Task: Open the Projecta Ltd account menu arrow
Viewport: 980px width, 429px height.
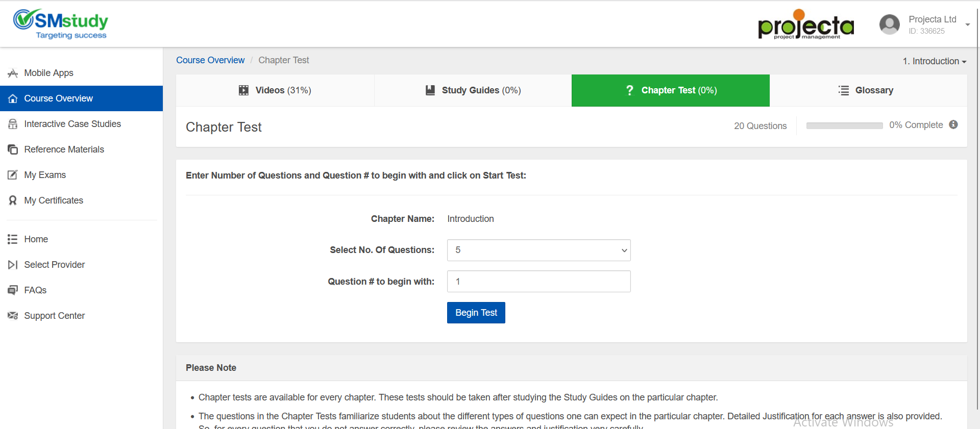Action: tap(967, 24)
